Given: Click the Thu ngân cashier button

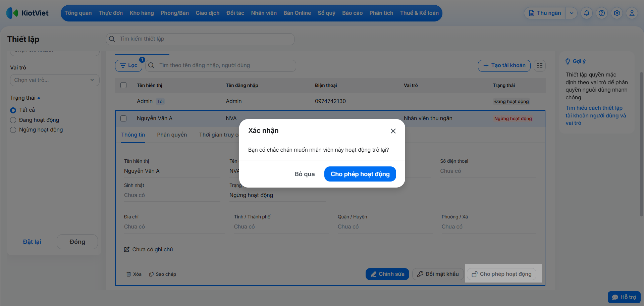Looking at the screenshot, I should (x=545, y=13).
